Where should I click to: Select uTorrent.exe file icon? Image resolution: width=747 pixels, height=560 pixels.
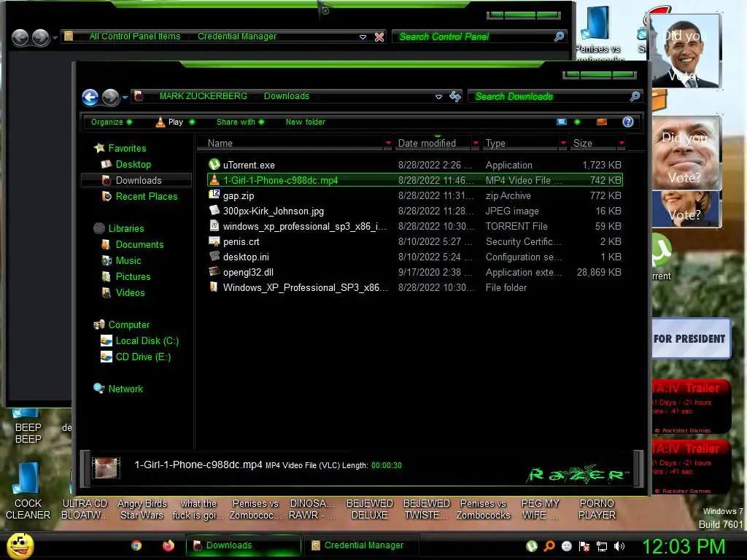214,165
